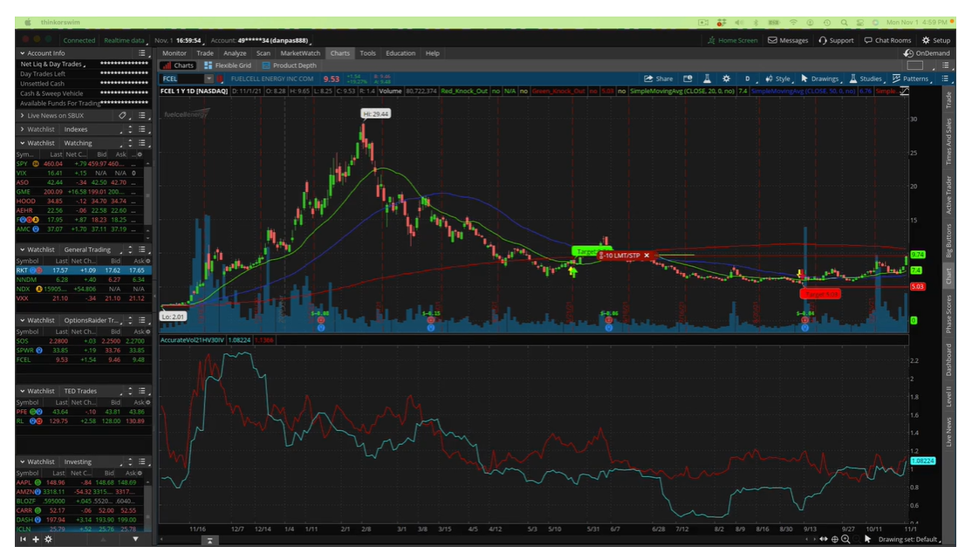Image resolution: width=965 pixels, height=560 pixels.
Task: Click the crosshair icon below chart
Action: tap(834, 539)
